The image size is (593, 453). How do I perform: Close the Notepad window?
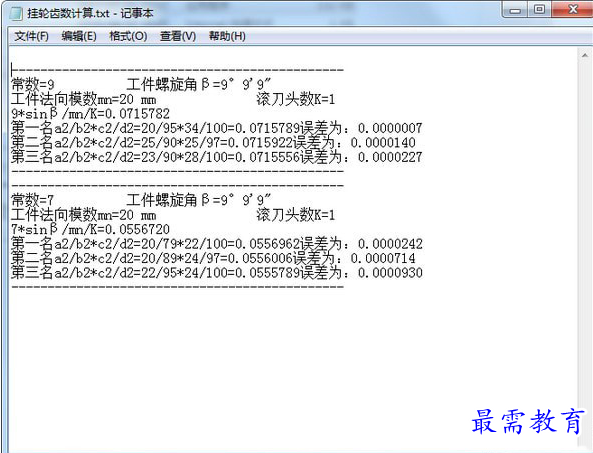click(573, 9)
